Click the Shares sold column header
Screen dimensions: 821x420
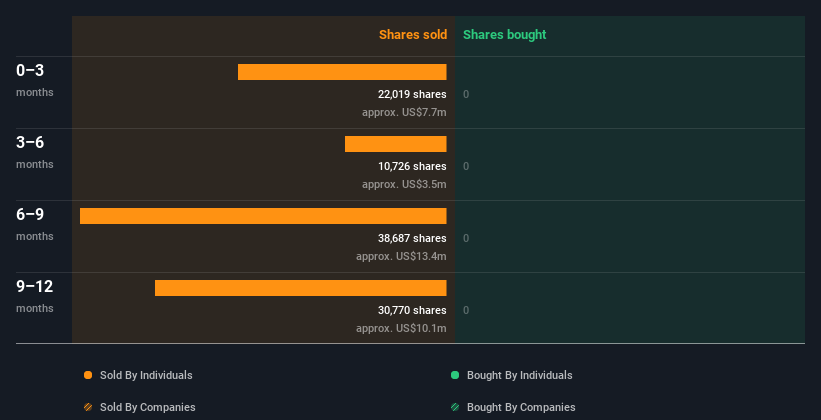[x=413, y=35]
